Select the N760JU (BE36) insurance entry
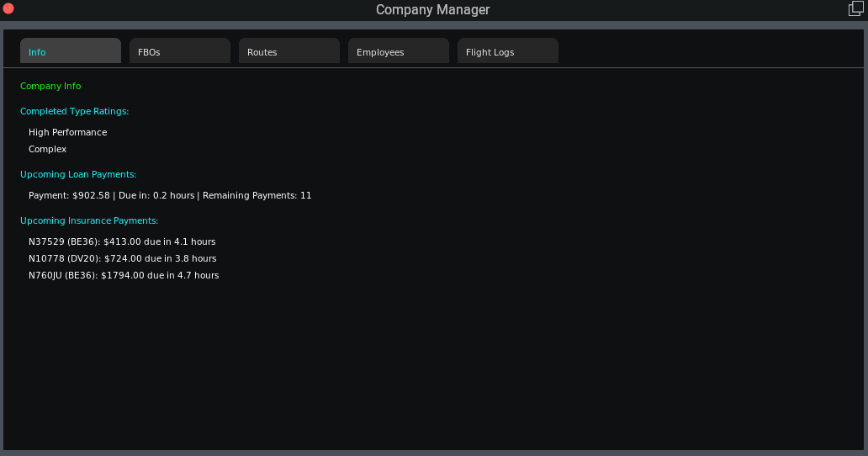Screen dimensions: 868x456 pyautogui.click(x=124, y=275)
